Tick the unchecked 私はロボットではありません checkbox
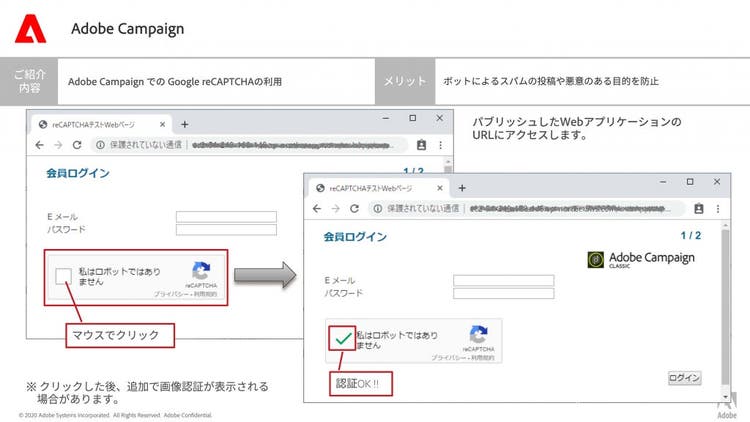 point(63,277)
